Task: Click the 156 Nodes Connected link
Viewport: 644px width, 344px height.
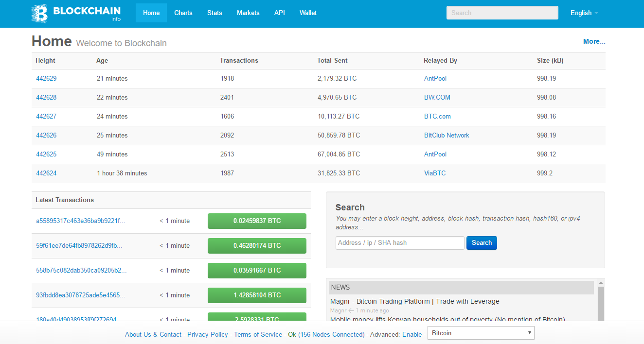Action: pyautogui.click(x=331, y=334)
